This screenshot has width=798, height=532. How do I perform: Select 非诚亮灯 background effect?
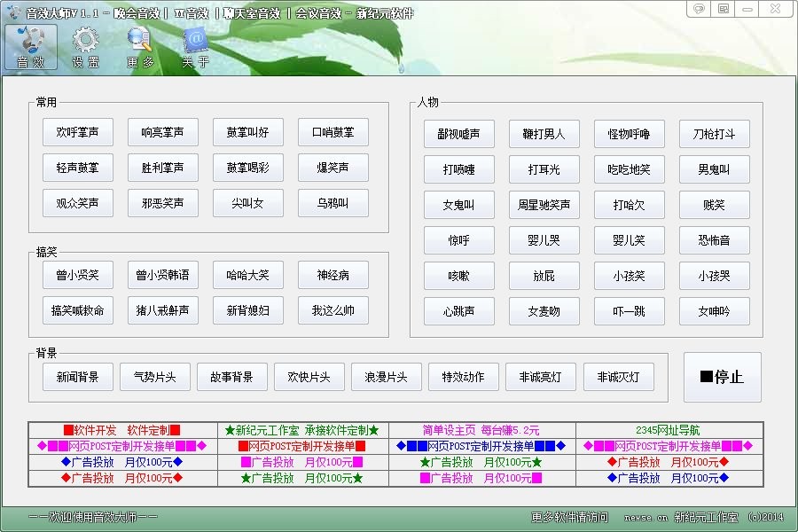[x=539, y=376]
